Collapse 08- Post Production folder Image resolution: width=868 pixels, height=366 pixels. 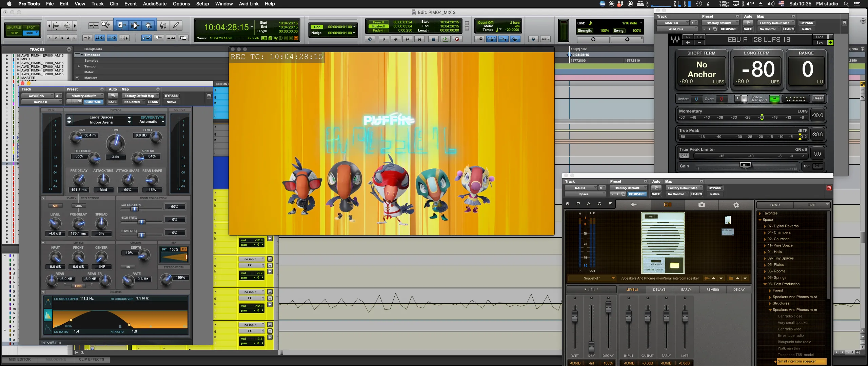(x=765, y=284)
